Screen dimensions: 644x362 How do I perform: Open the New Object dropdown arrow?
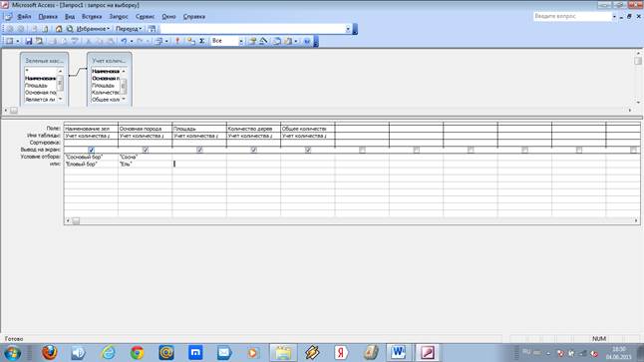click(296, 41)
